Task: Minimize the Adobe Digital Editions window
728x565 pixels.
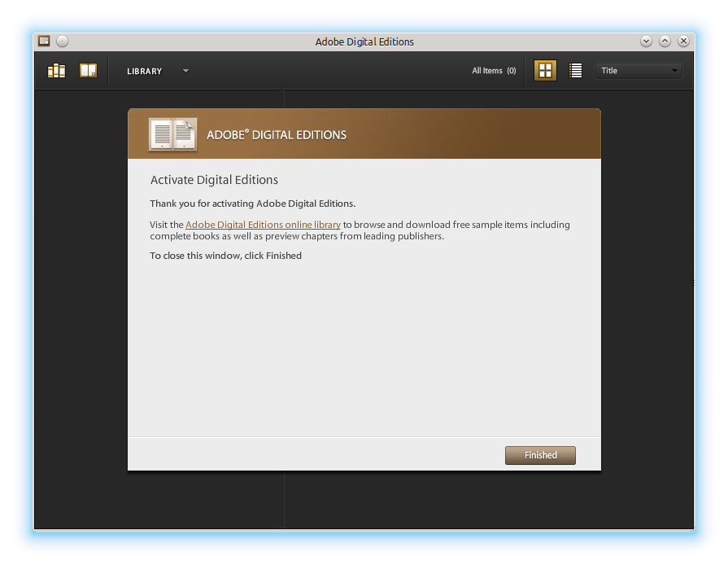Action: click(646, 41)
